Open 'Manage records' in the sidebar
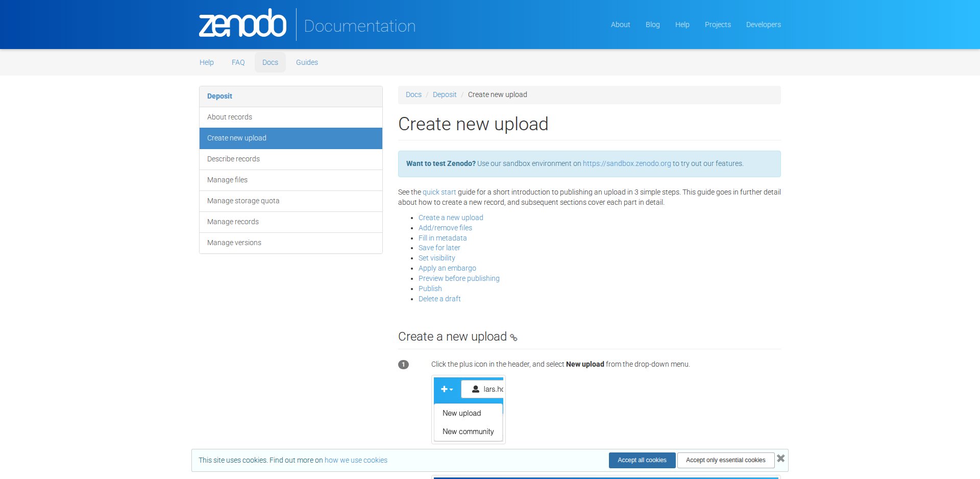 pyautogui.click(x=291, y=222)
